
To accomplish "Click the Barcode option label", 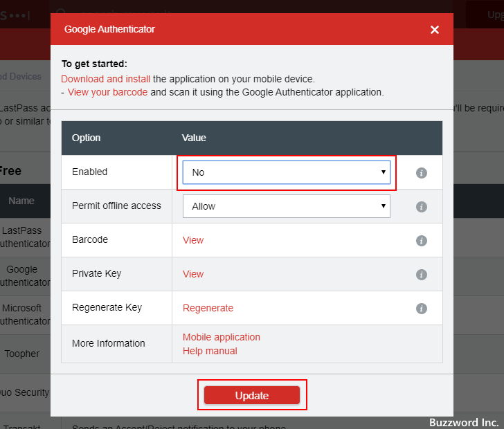I will click(90, 239).
